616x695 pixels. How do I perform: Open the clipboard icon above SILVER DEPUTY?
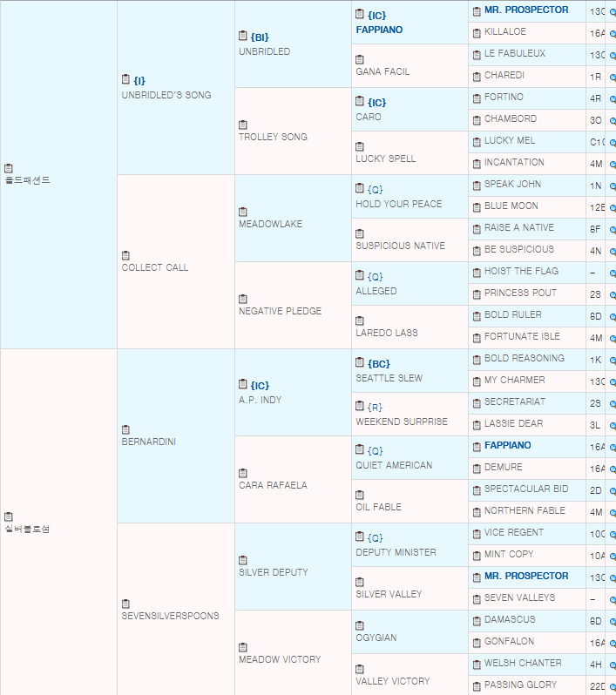coord(242,560)
